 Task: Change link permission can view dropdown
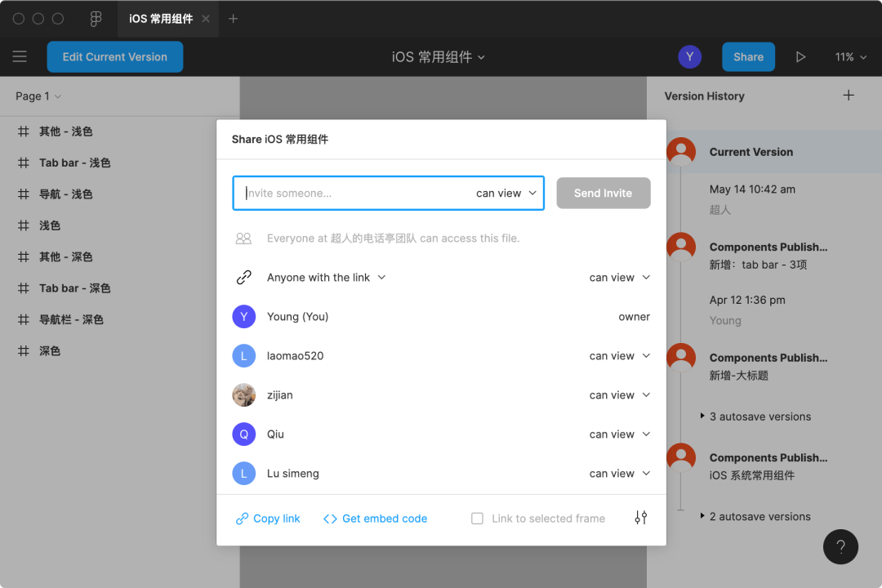[620, 278]
